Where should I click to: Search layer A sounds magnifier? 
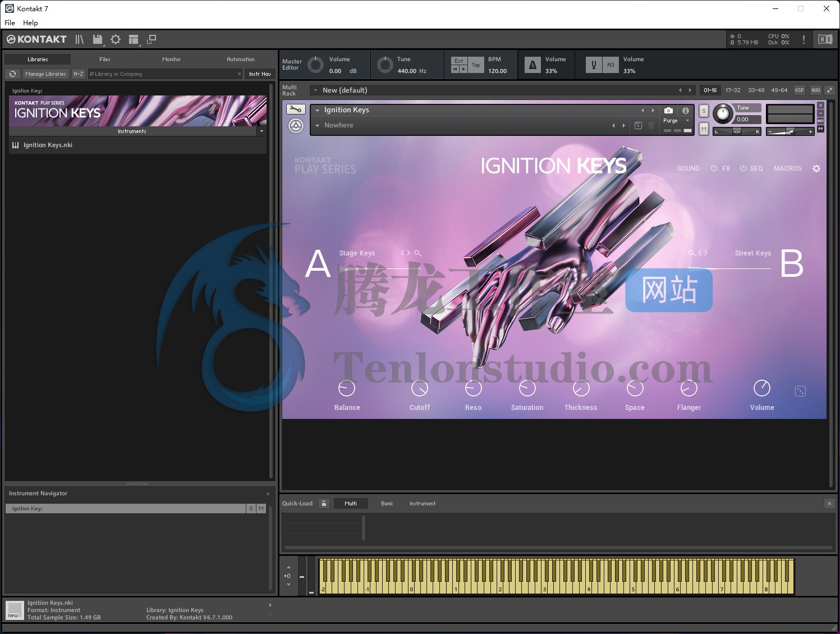[417, 253]
